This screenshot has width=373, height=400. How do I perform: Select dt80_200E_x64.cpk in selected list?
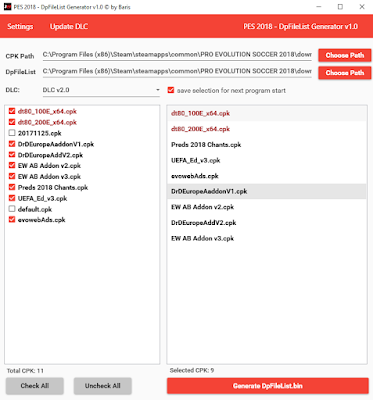[x=267, y=129]
